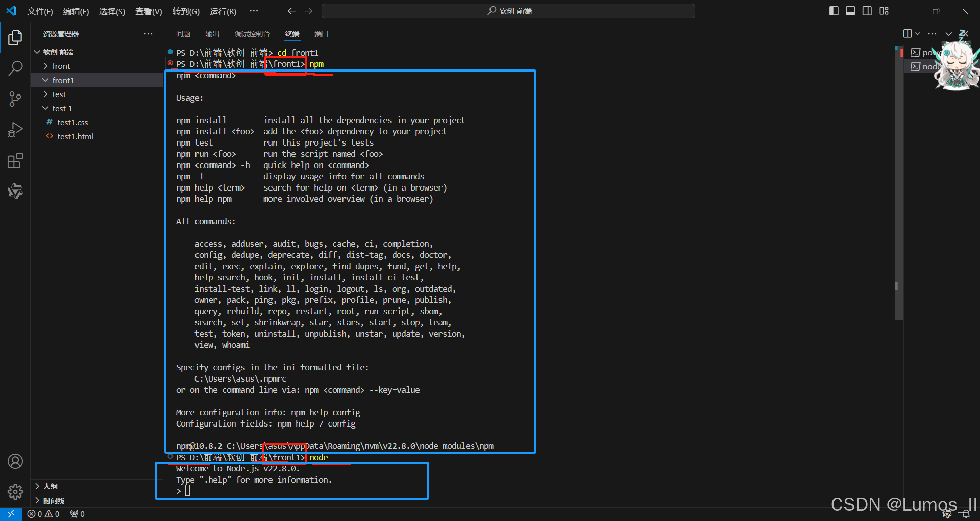Select the node terminal instance
This screenshot has width=980, height=521.
click(924, 66)
